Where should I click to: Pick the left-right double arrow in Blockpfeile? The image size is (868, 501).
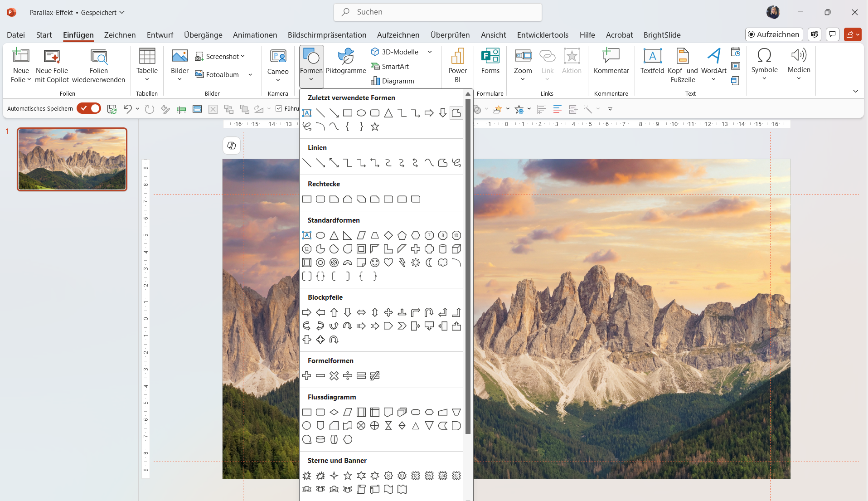click(x=361, y=312)
